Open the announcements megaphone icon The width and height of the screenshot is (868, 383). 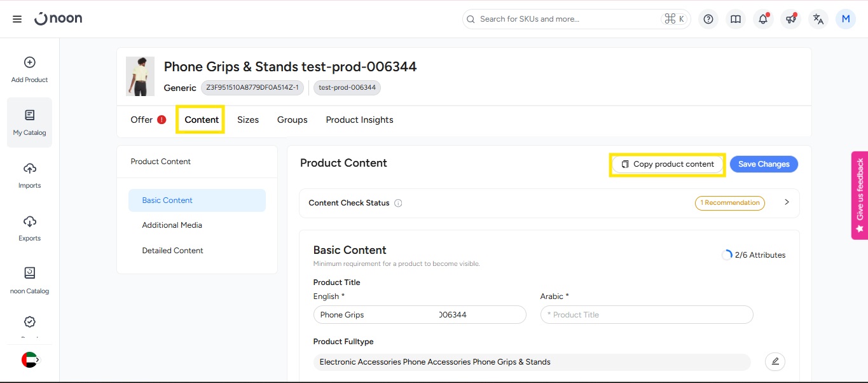pos(790,19)
